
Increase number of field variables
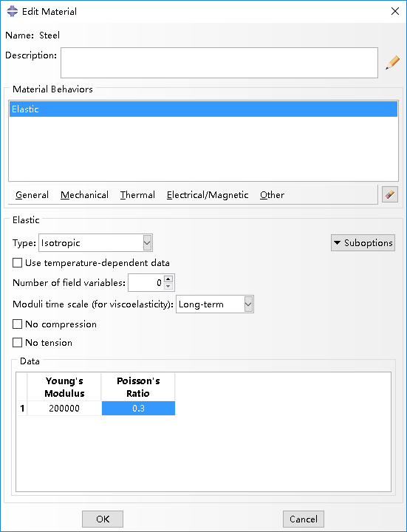pyautogui.click(x=168, y=279)
